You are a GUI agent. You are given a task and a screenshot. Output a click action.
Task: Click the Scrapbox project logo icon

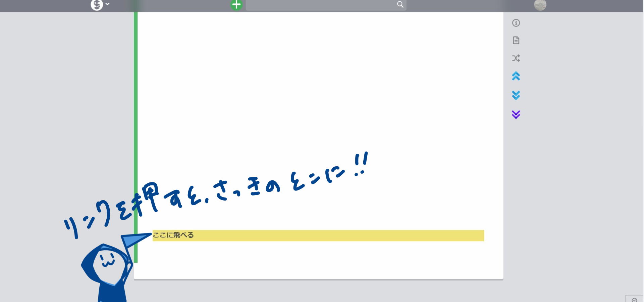point(97,5)
